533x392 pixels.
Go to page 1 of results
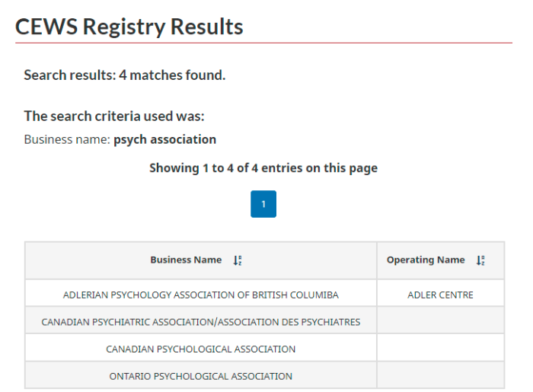point(263,204)
